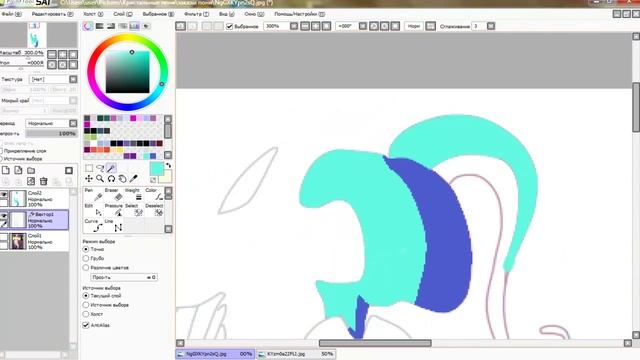The image size is (640, 360).
Task: Click the canvas horizontal scrollbar thumb
Action: (x=375, y=343)
